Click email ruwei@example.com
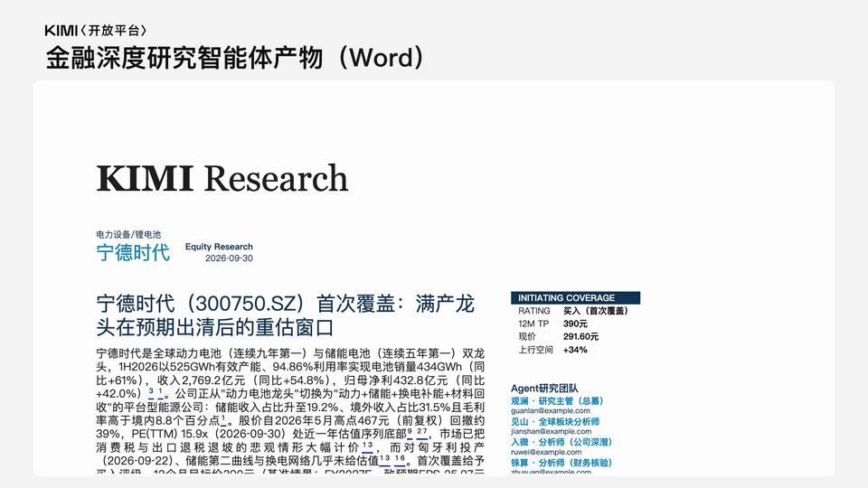This screenshot has height=488, width=868. (x=546, y=452)
